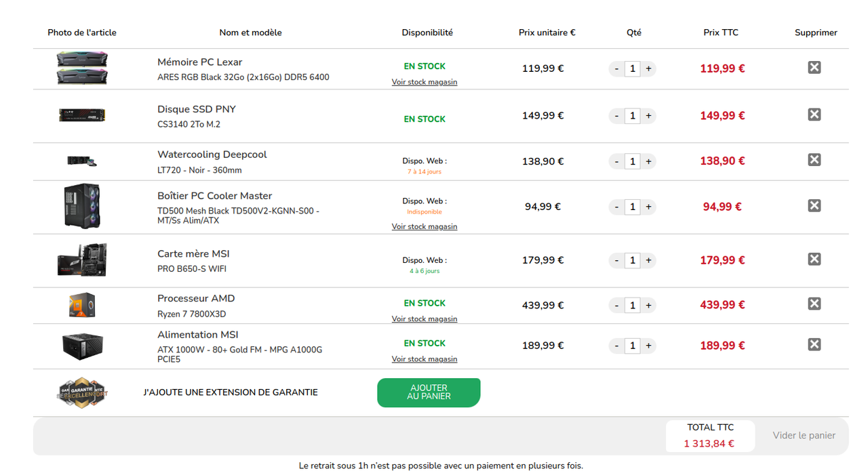Viewport: 868px width, 471px height.
Task: Open Voir stock magasin for Lexar memory
Action: click(x=425, y=82)
